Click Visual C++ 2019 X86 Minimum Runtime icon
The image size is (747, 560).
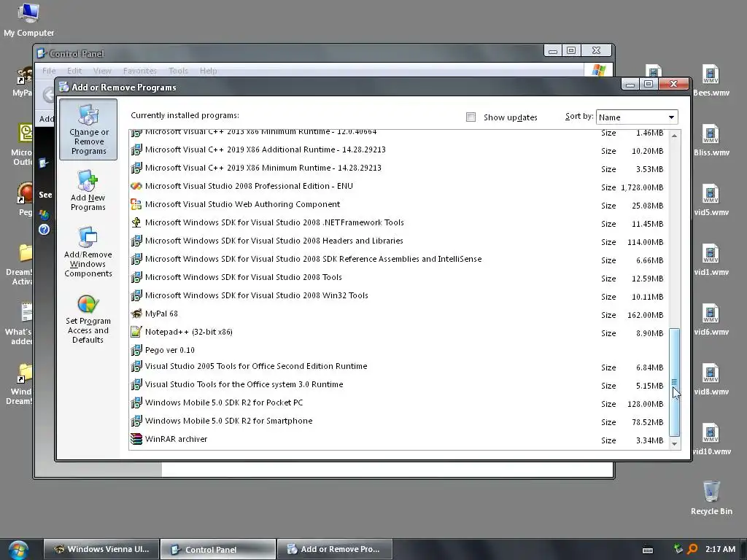click(x=136, y=168)
